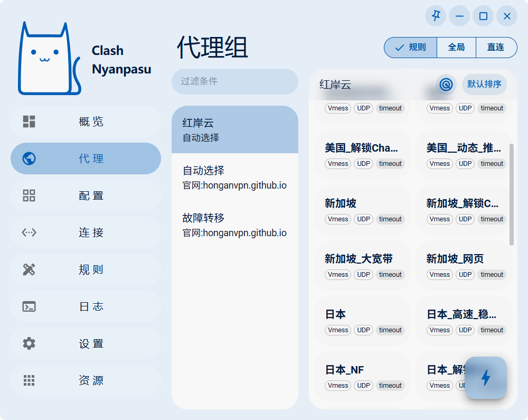Run latency test with the lightning button
This screenshot has width=528, height=420.
(x=486, y=378)
